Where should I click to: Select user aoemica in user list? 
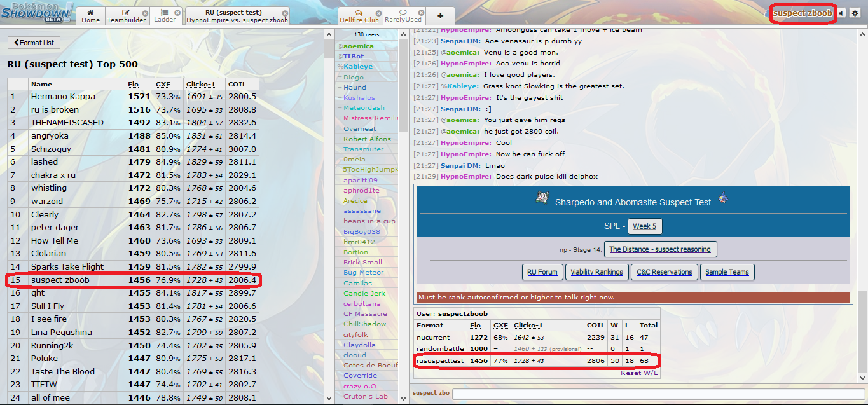358,46
